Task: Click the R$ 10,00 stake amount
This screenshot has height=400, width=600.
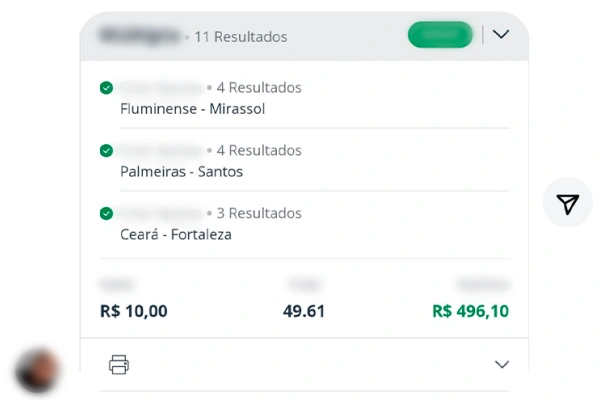Action: click(134, 311)
